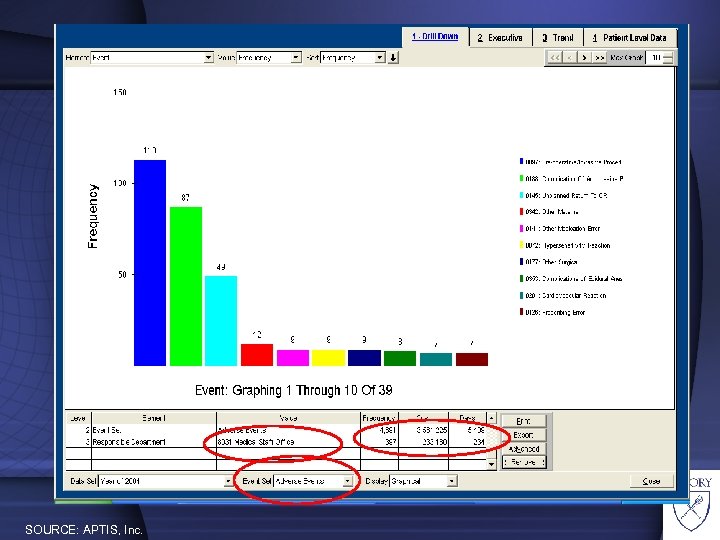
Task: Click the cyan bar valued 49
Action: (x=221, y=321)
